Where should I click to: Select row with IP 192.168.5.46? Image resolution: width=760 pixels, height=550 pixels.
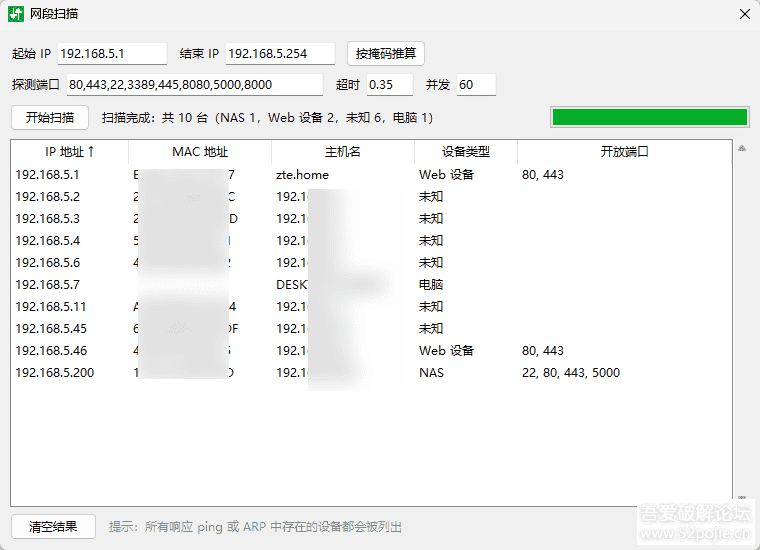(x=371, y=350)
